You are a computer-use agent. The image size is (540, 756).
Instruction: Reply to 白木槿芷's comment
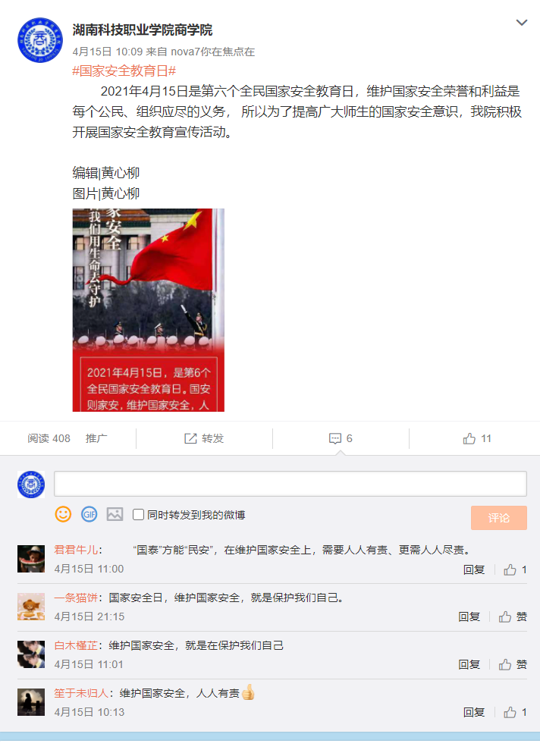(x=469, y=664)
